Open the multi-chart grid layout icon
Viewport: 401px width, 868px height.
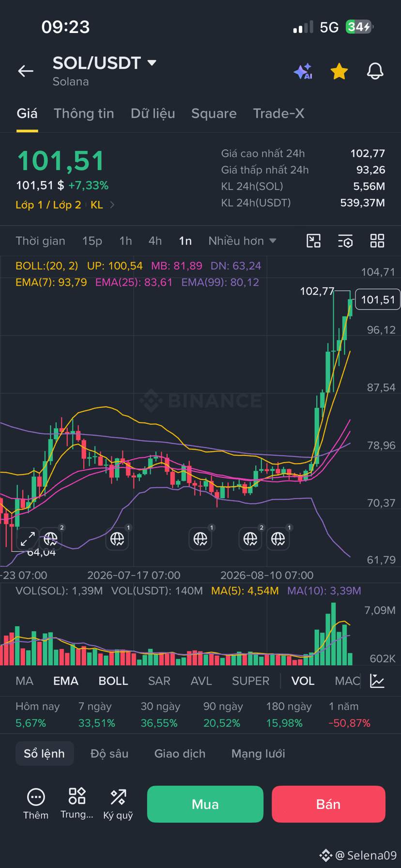click(x=377, y=241)
